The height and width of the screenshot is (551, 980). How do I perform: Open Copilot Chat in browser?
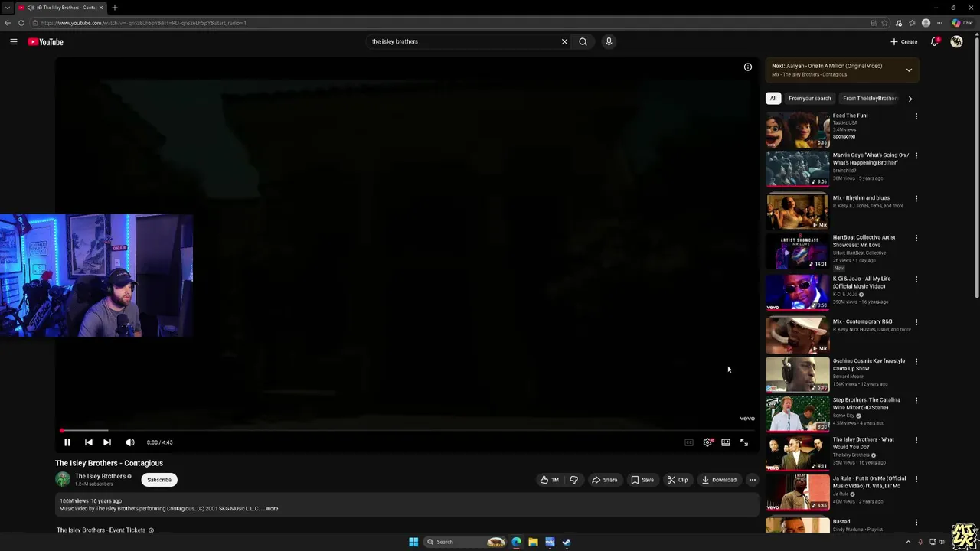tap(962, 23)
